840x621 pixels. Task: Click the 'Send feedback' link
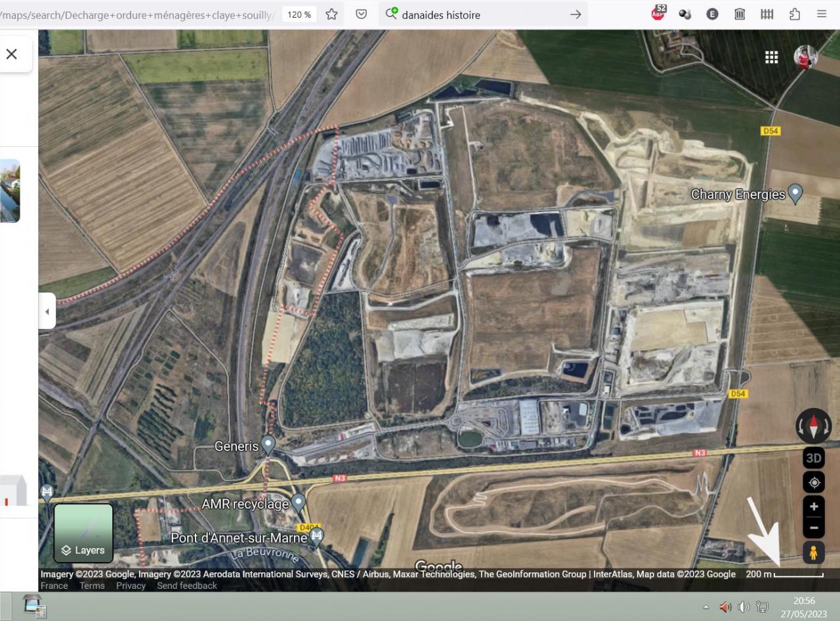(x=187, y=586)
